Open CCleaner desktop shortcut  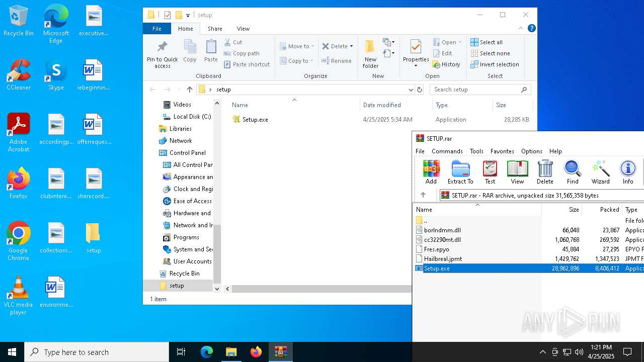pyautogui.click(x=19, y=74)
